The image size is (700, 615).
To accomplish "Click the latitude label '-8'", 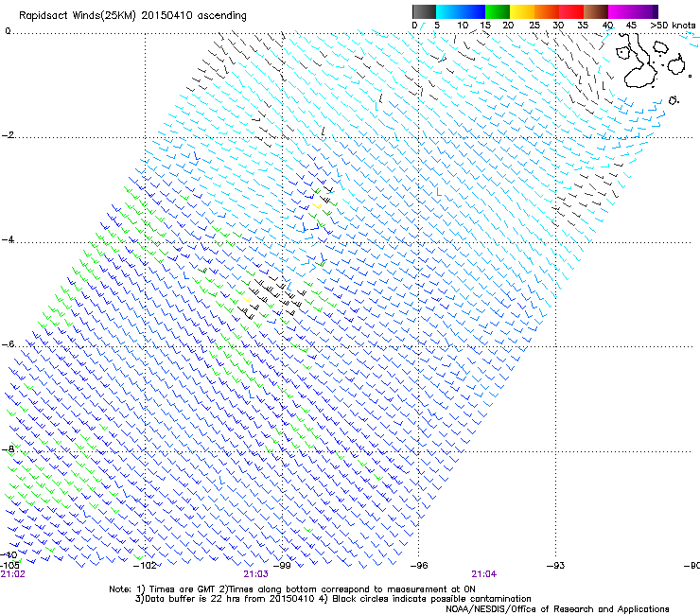I will click(x=8, y=449).
